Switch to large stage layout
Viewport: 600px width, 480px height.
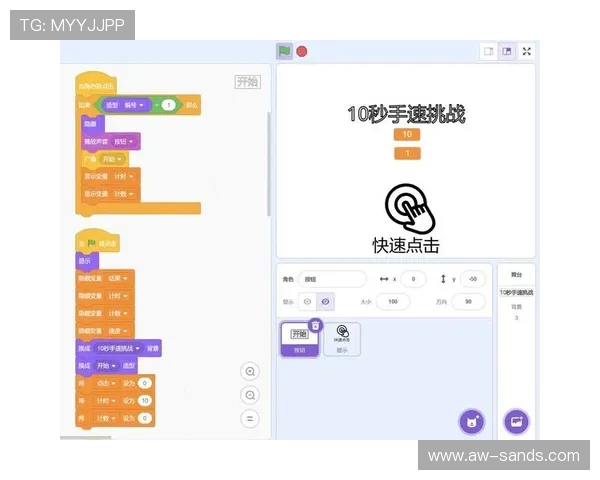(x=507, y=51)
